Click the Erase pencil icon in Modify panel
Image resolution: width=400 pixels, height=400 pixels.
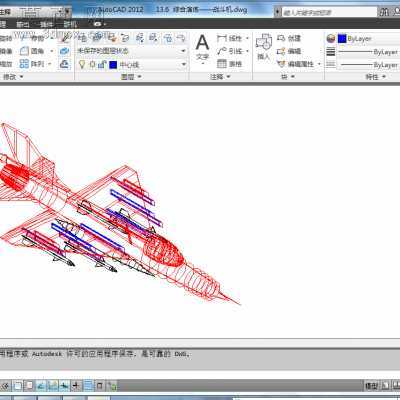(65, 38)
